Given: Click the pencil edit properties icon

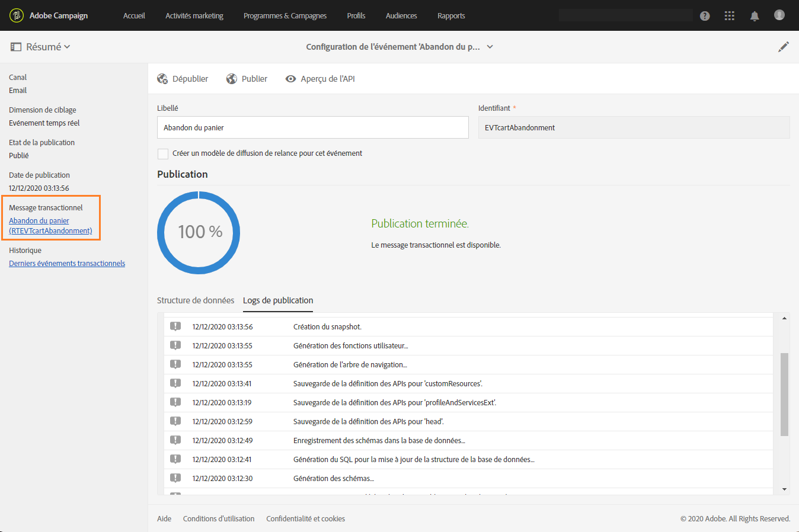Looking at the screenshot, I should pos(784,47).
